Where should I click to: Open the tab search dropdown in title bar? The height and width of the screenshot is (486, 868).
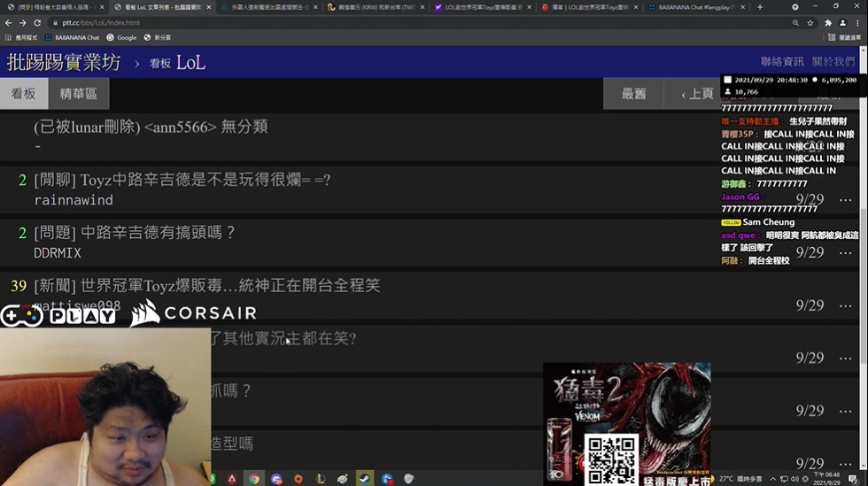(x=795, y=7)
